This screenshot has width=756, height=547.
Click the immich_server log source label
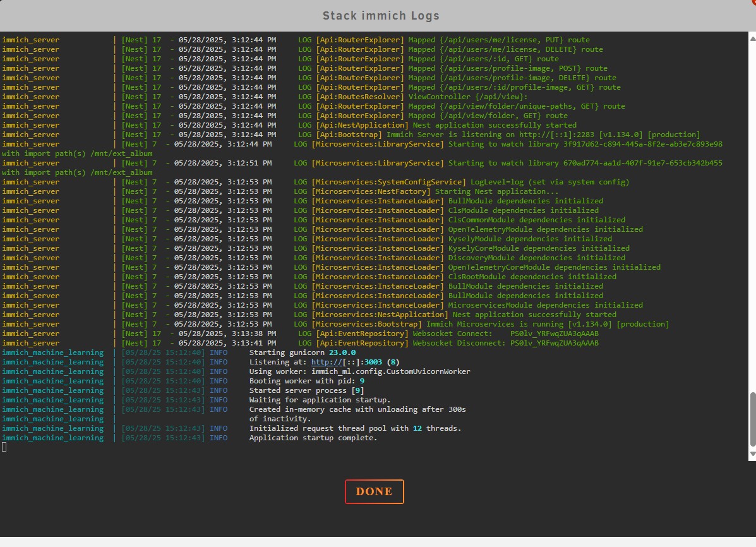point(30,39)
